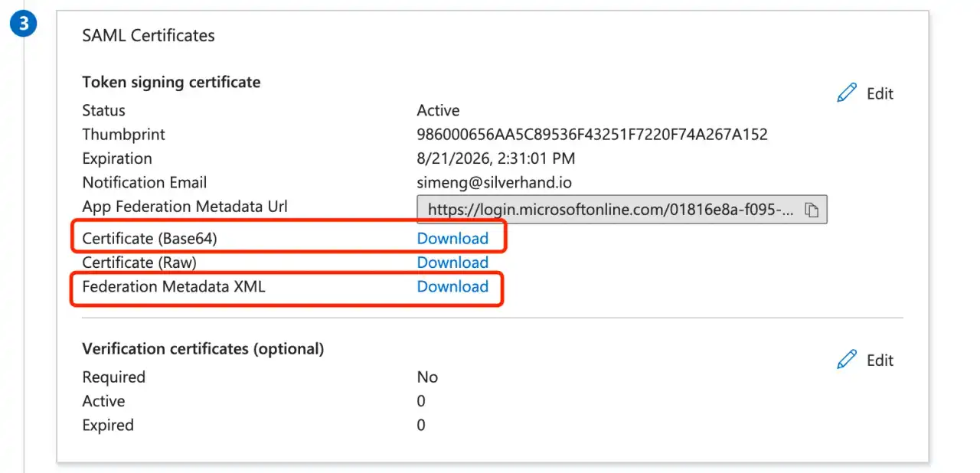Click the certificate Thumbprint value
980x473 pixels.
point(592,134)
